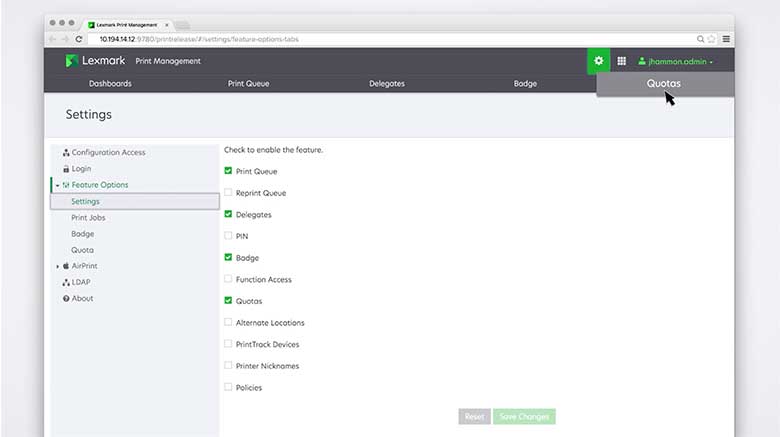780x437 pixels.
Task: Click the magnifier icon in address bar
Action: [x=700, y=39]
